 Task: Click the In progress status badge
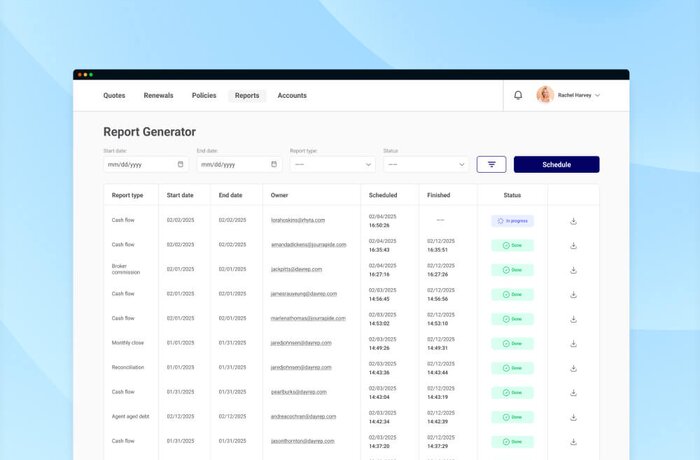(512, 220)
